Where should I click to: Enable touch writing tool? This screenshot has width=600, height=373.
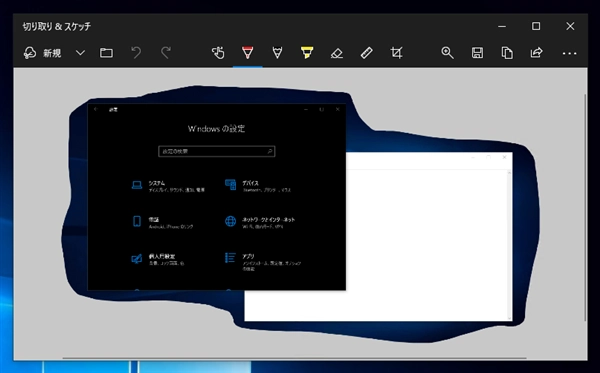(x=218, y=53)
